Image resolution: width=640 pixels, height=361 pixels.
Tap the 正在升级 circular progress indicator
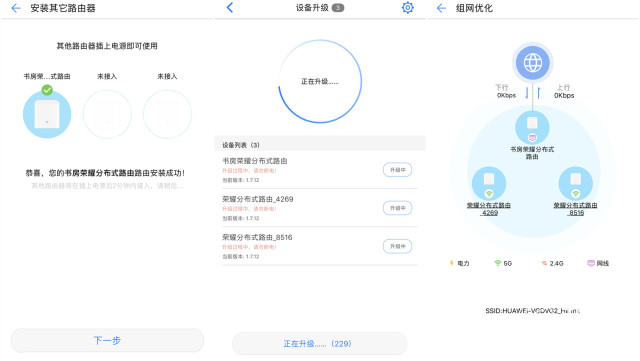point(320,81)
